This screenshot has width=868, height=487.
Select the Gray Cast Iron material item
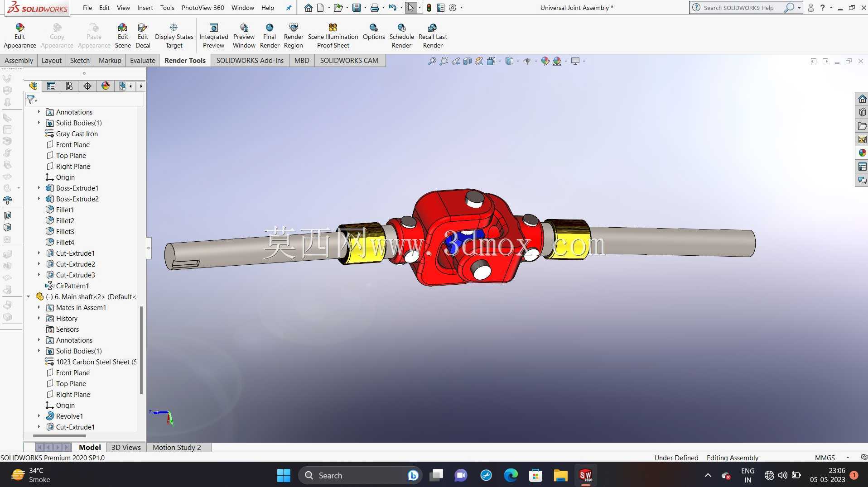[77, 134]
